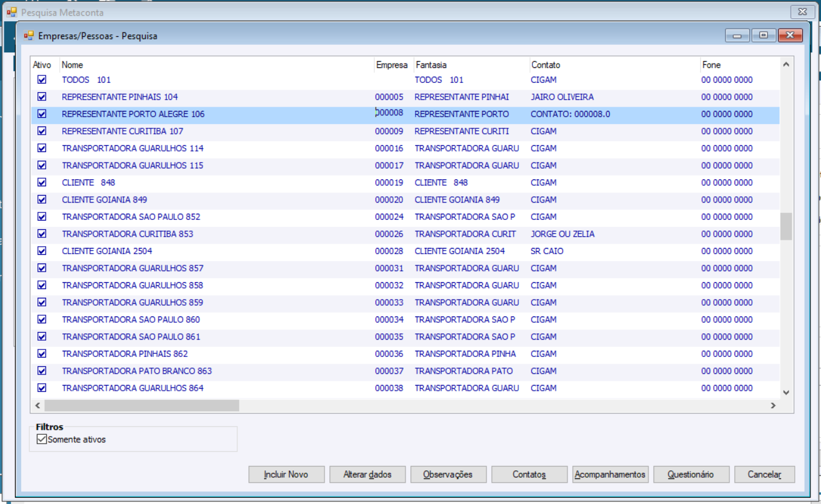Uncheck Ativo for REPRESENTANTE CURITIBA 107
Image resolution: width=821 pixels, height=504 pixels.
click(x=42, y=131)
